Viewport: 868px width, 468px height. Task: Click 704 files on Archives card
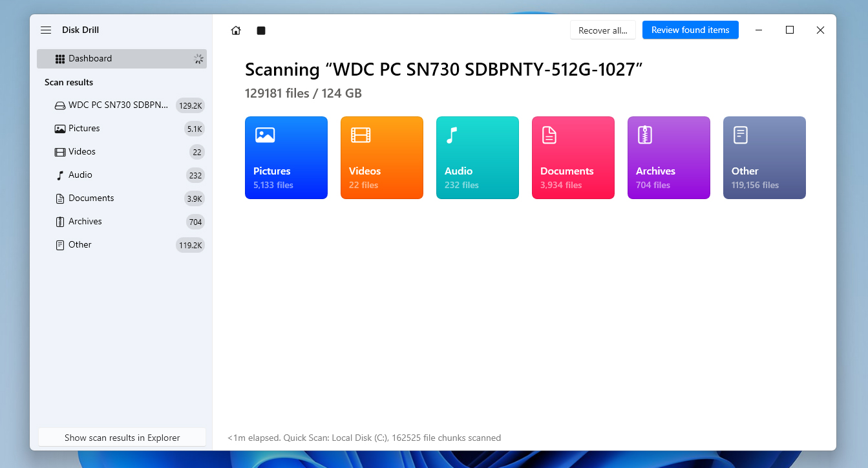coord(653,186)
